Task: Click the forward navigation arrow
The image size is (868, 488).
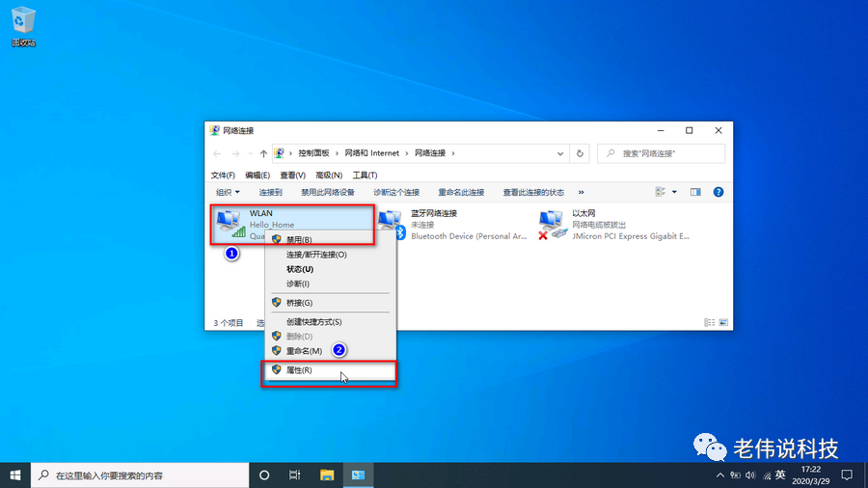Action: [235, 153]
